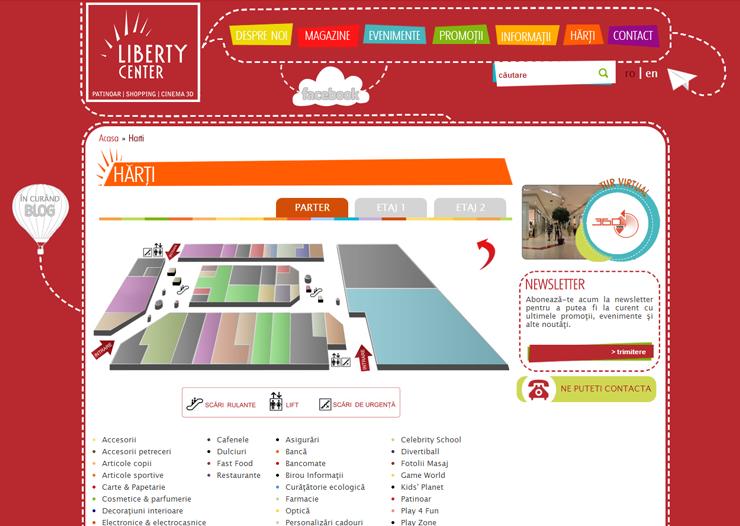This screenshot has height=526, width=740.
Task: Open the Articole sportive category
Action: click(x=133, y=475)
